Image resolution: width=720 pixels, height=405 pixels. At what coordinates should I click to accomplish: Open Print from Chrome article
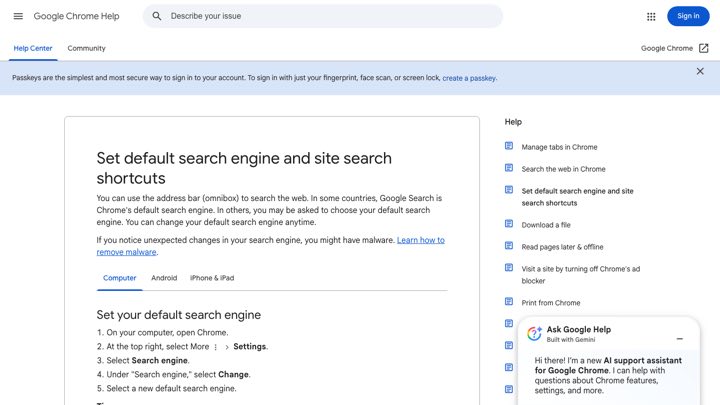551,303
